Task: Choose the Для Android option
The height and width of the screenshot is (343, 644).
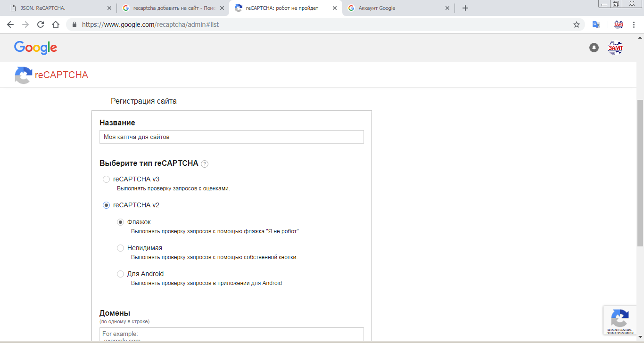Action: tap(120, 274)
